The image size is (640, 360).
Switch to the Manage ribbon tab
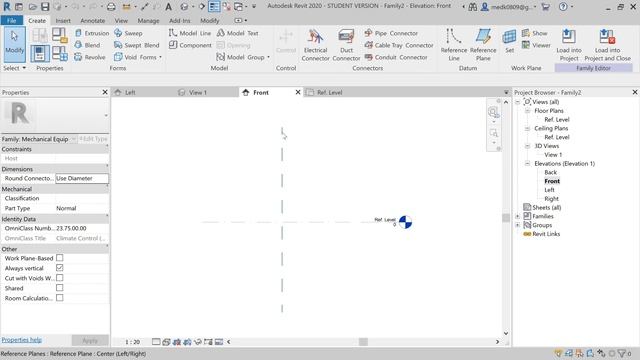148,20
